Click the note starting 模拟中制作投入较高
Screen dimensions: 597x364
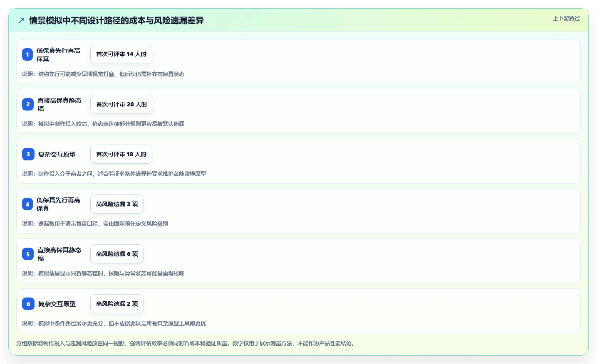click(x=103, y=124)
